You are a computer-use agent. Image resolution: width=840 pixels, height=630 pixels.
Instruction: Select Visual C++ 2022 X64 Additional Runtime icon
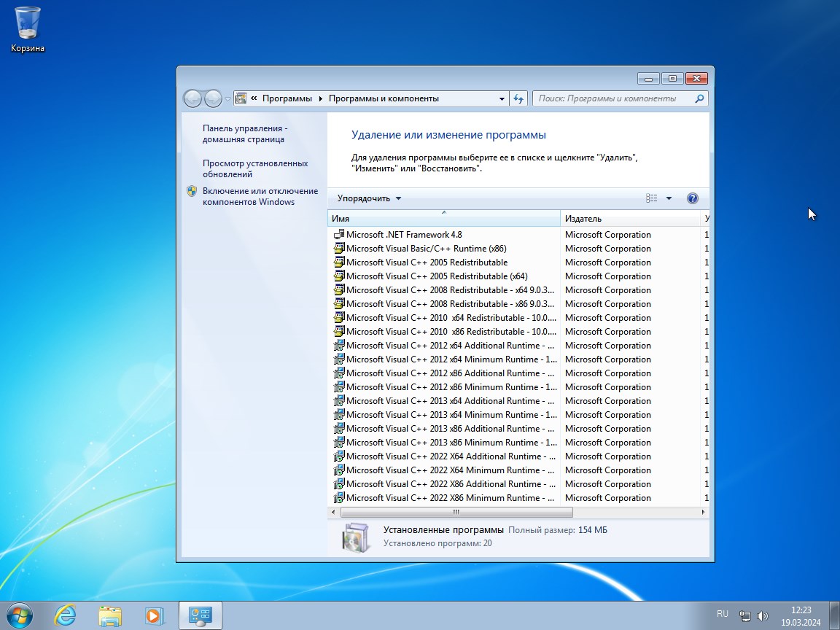pyautogui.click(x=338, y=456)
